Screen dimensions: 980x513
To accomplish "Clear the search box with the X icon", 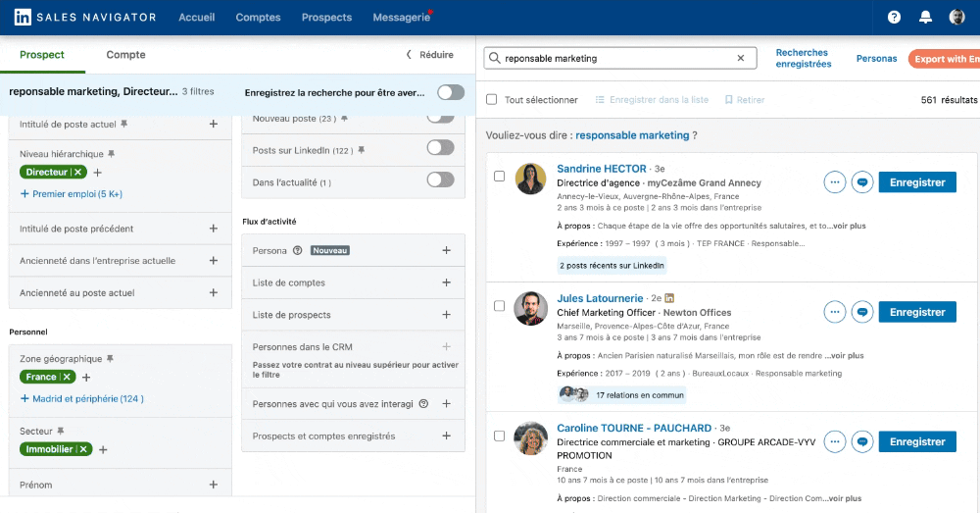I will [741, 58].
